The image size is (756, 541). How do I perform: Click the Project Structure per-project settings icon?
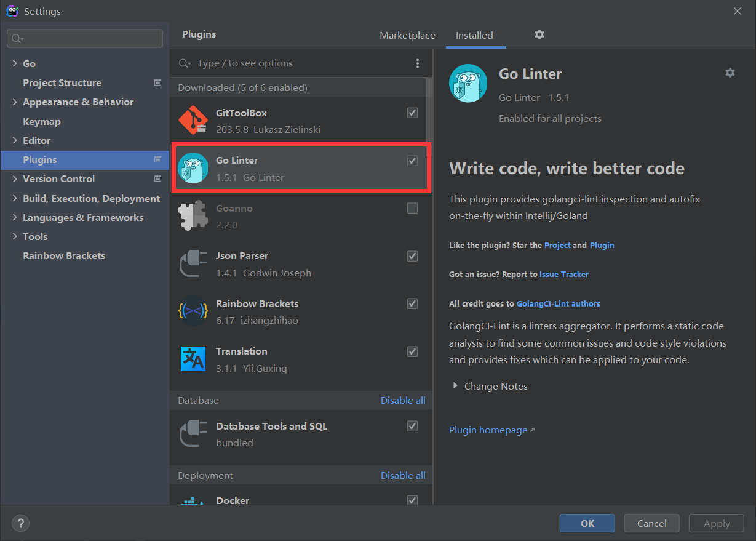[x=158, y=82]
